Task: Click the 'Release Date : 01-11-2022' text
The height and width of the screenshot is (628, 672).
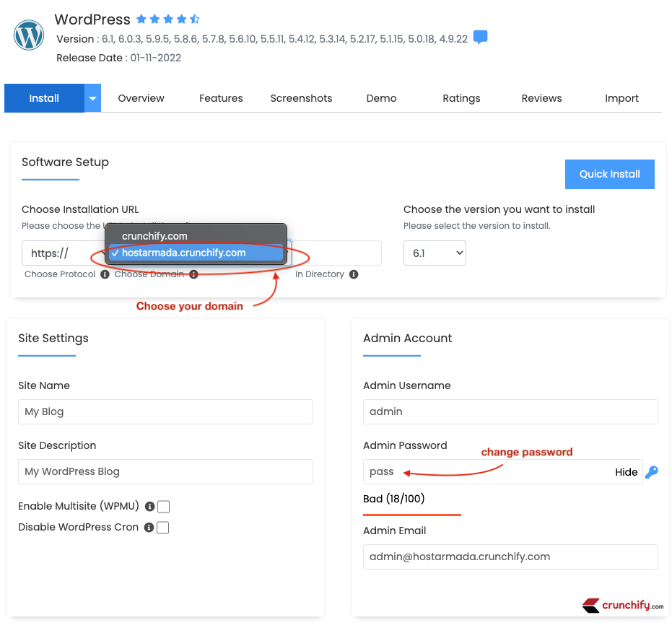Action: pos(118,58)
